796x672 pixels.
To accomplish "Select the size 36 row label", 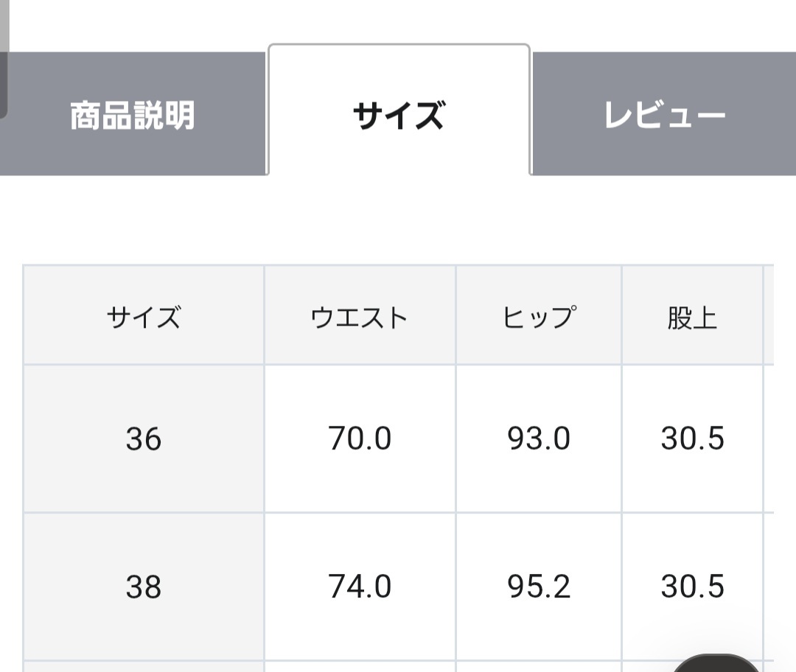I will click(144, 439).
